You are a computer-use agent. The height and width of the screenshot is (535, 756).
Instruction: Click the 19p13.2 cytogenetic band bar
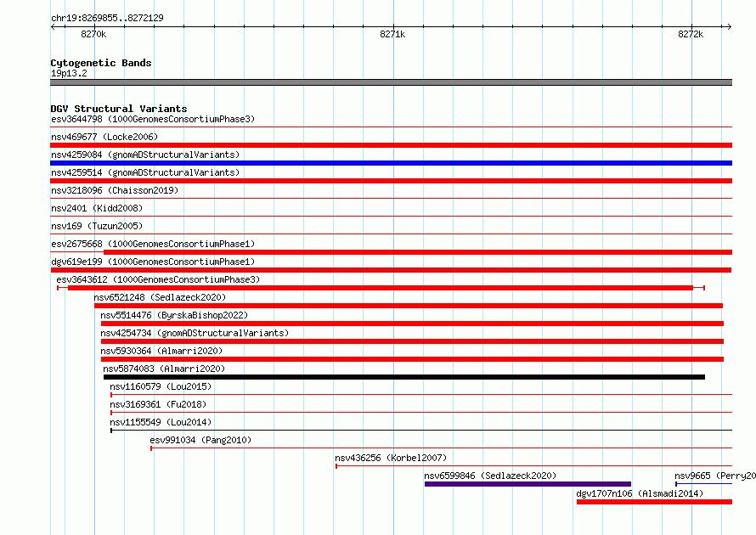point(391,82)
